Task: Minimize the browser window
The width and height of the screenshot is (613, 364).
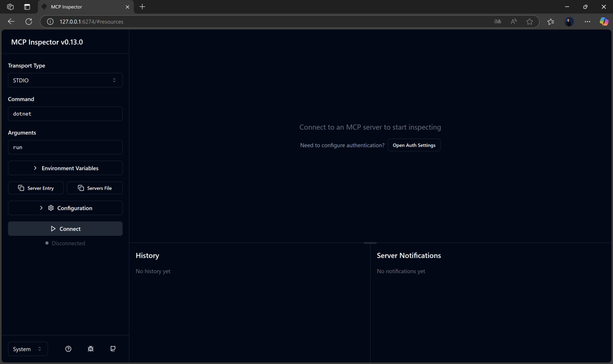Action: (x=567, y=7)
